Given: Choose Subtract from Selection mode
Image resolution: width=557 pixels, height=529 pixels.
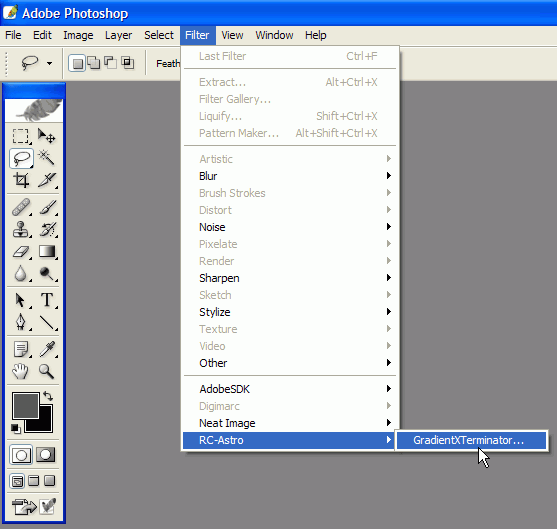Looking at the screenshot, I should click(x=110, y=63).
